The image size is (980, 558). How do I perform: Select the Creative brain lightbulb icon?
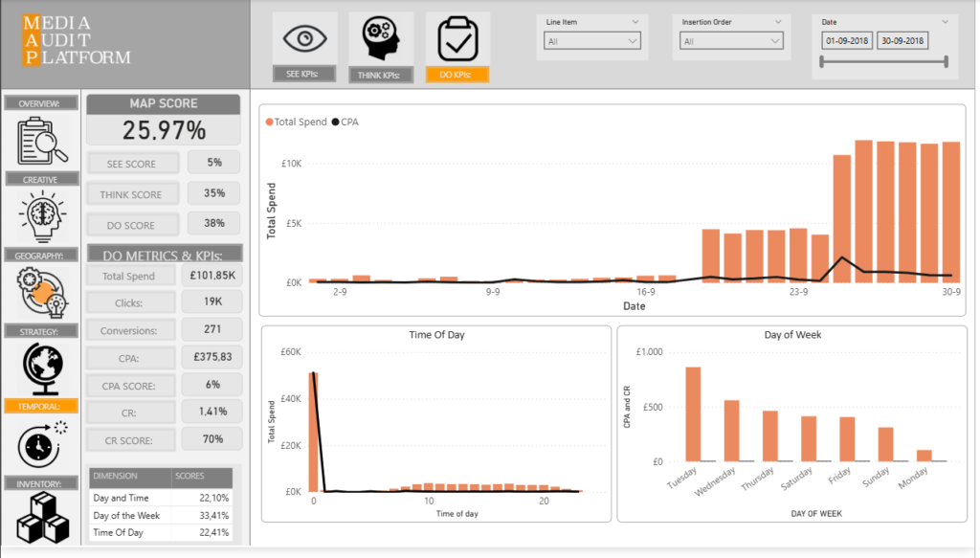(x=41, y=216)
